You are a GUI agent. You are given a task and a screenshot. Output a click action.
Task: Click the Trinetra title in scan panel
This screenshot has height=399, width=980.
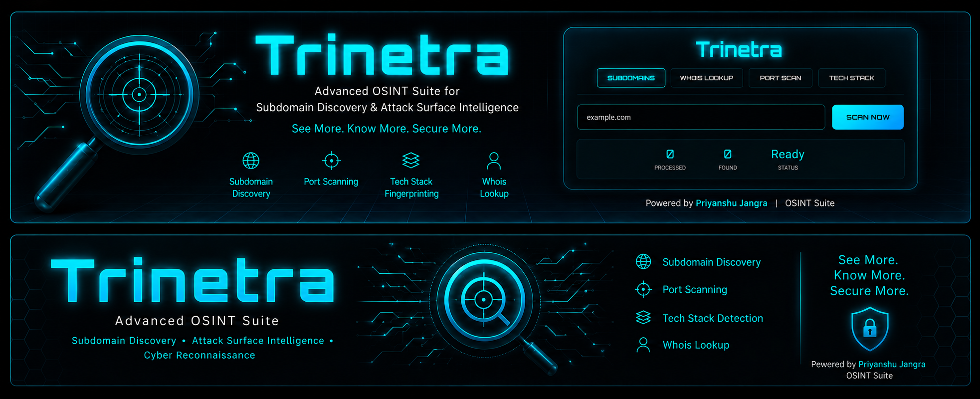click(x=739, y=49)
